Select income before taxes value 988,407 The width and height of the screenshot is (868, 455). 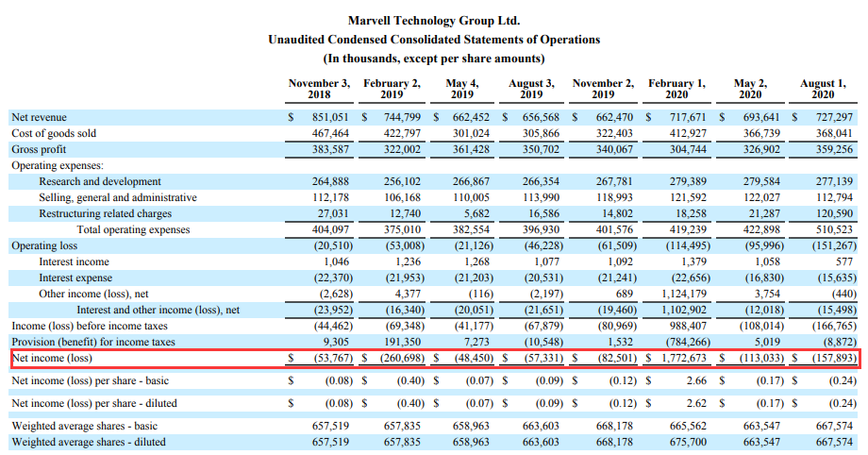pos(688,327)
